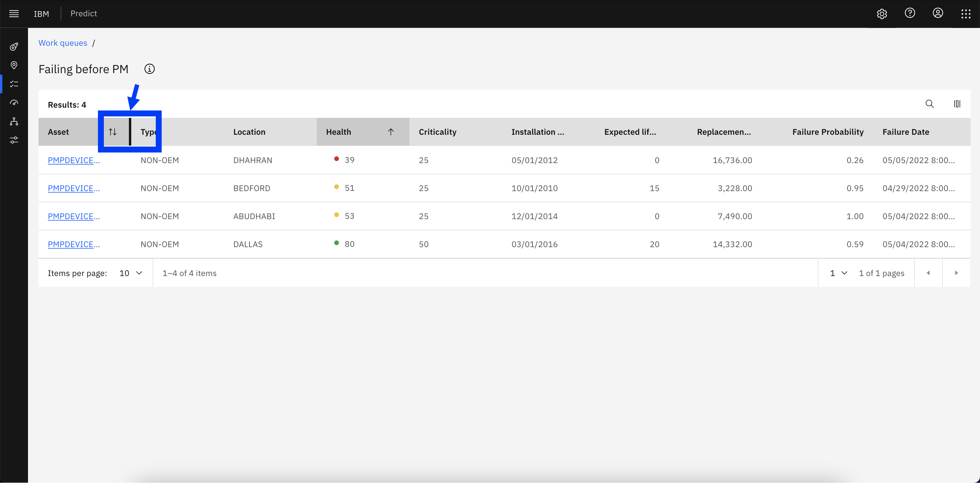Click the red health dot for 39
Screen dimensions: 980x483
336,159
